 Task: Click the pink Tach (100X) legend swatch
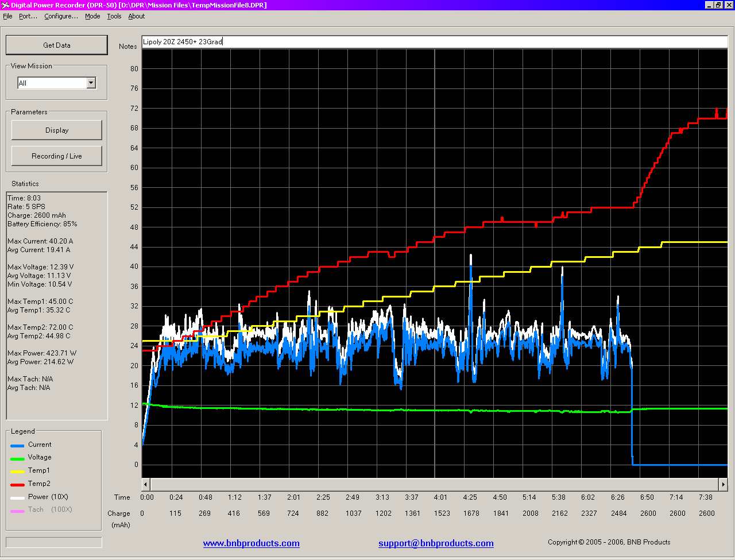pos(17,511)
